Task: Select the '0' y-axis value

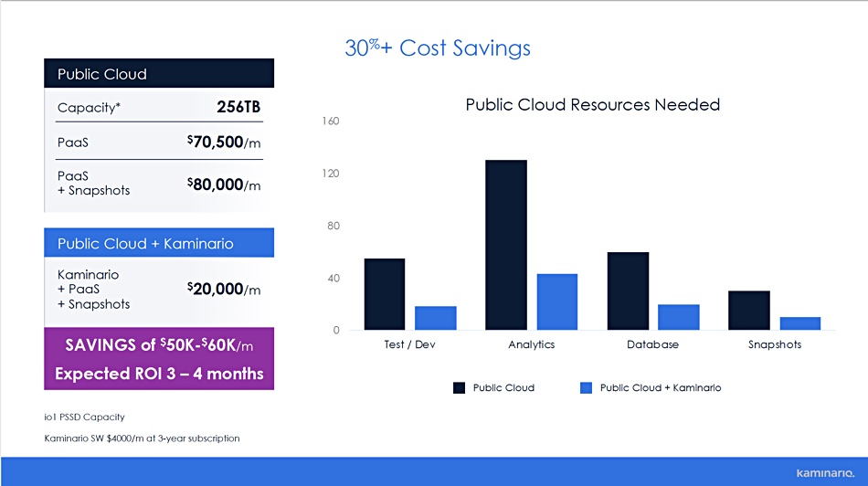Action: [336, 331]
